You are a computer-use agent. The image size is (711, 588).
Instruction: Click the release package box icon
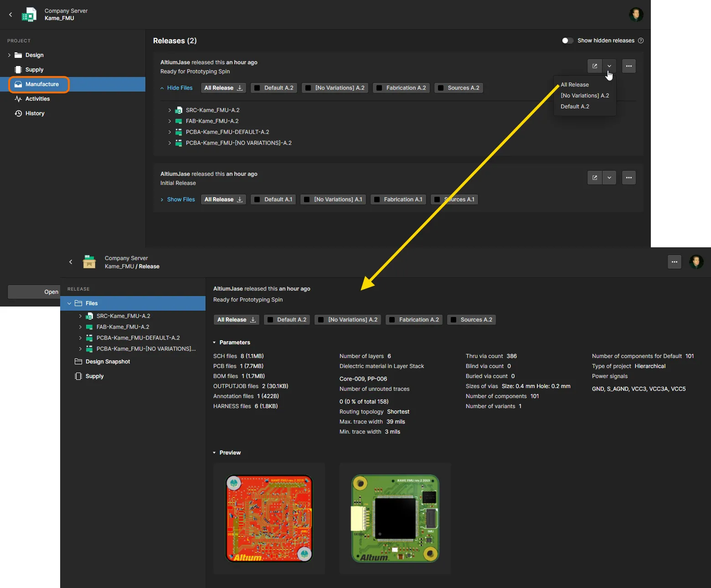tap(89, 262)
